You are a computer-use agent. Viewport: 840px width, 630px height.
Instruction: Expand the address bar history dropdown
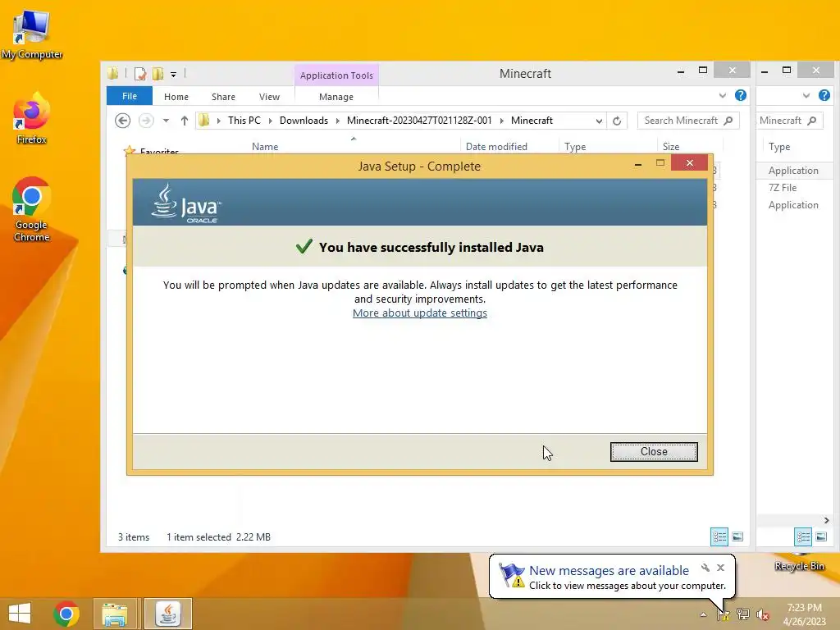tap(599, 121)
